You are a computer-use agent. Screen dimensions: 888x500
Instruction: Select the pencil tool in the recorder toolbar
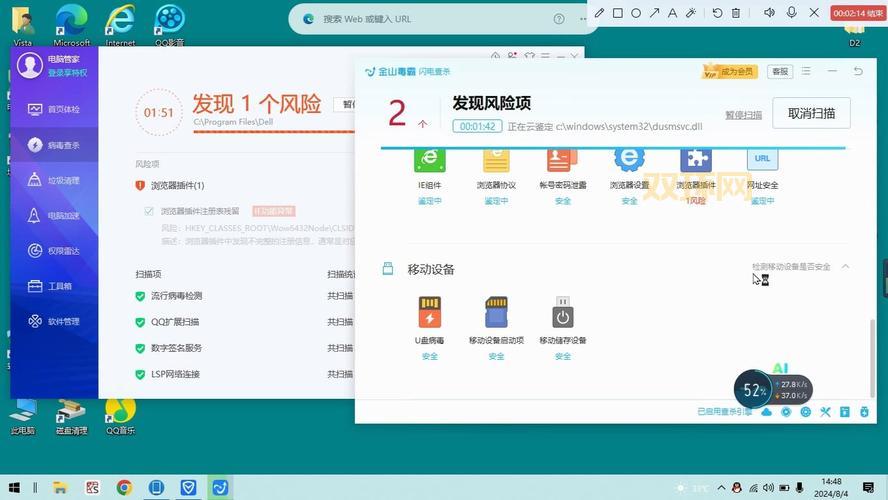coord(599,12)
